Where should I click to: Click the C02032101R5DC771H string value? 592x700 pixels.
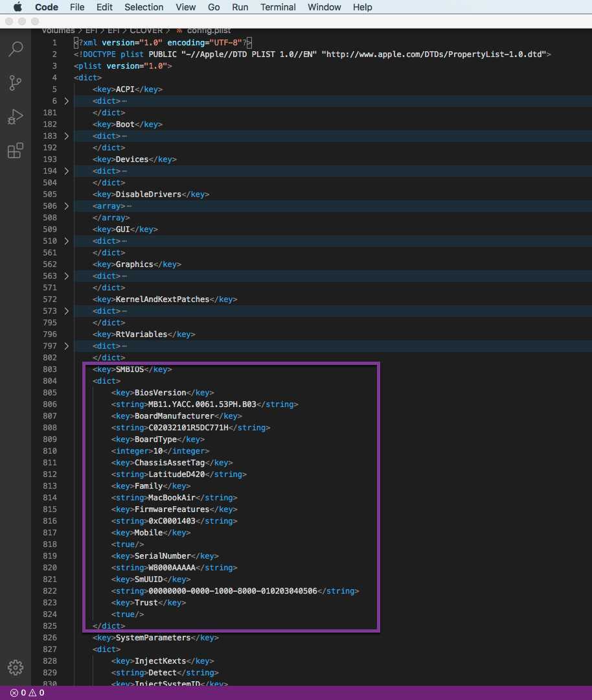[188, 427]
